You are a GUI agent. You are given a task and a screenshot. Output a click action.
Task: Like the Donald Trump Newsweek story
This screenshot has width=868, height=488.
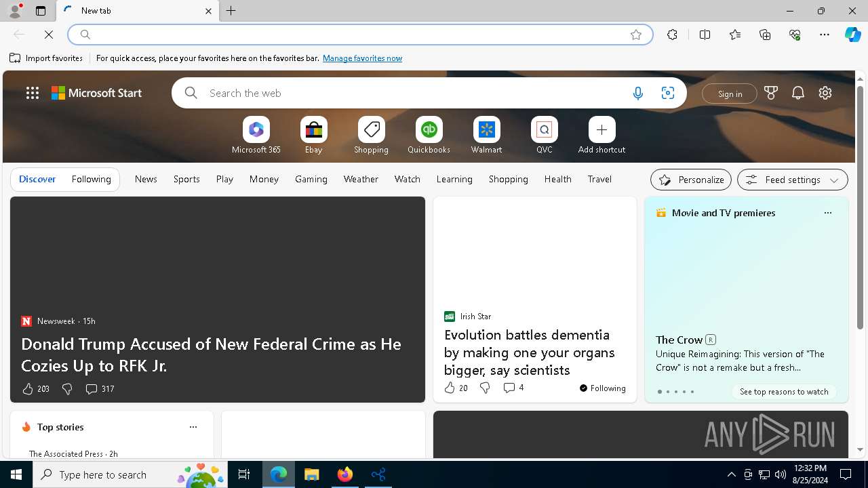click(x=28, y=389)
